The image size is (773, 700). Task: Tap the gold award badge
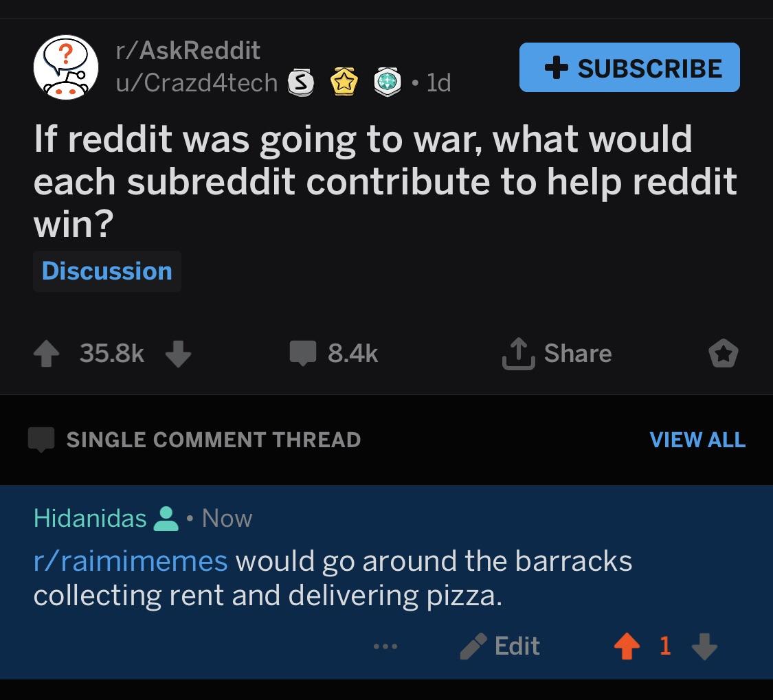[344, 82]
